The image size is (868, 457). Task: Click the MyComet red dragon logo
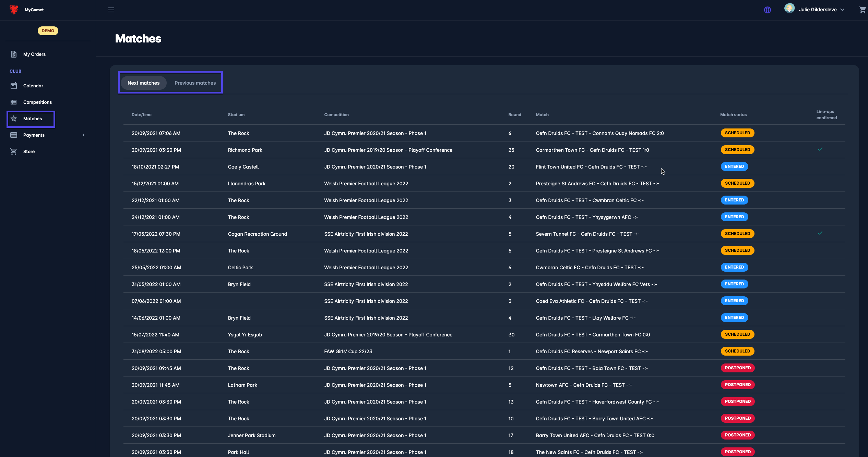point(14,10)
